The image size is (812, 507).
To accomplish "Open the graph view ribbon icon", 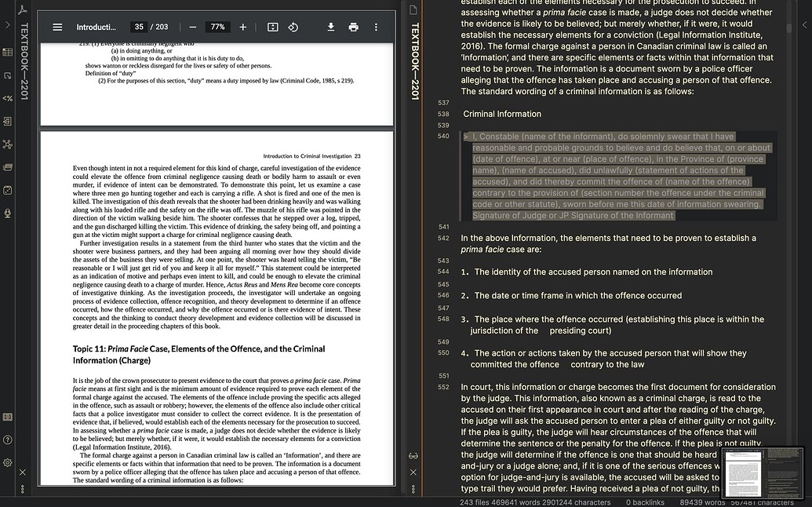I will coord(7,144).
